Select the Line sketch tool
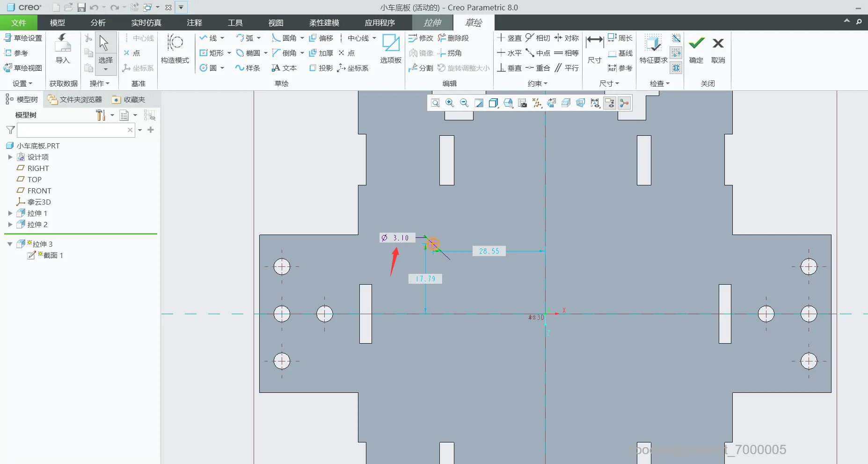 (x=208, y=38)
